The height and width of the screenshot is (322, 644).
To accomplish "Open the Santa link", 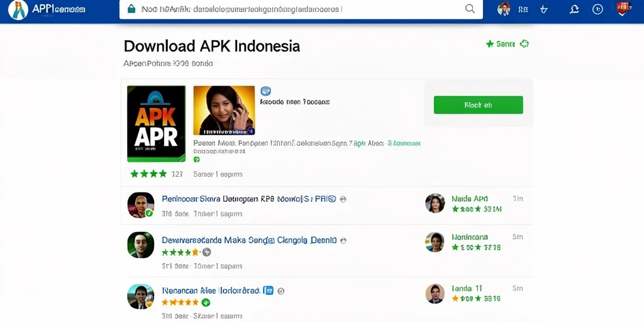I will point(506,44).
